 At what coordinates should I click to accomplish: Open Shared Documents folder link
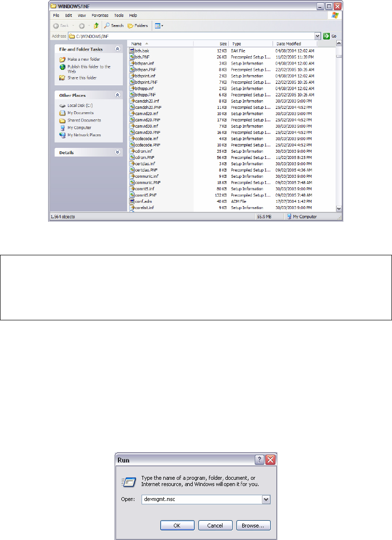click(84, 120)
